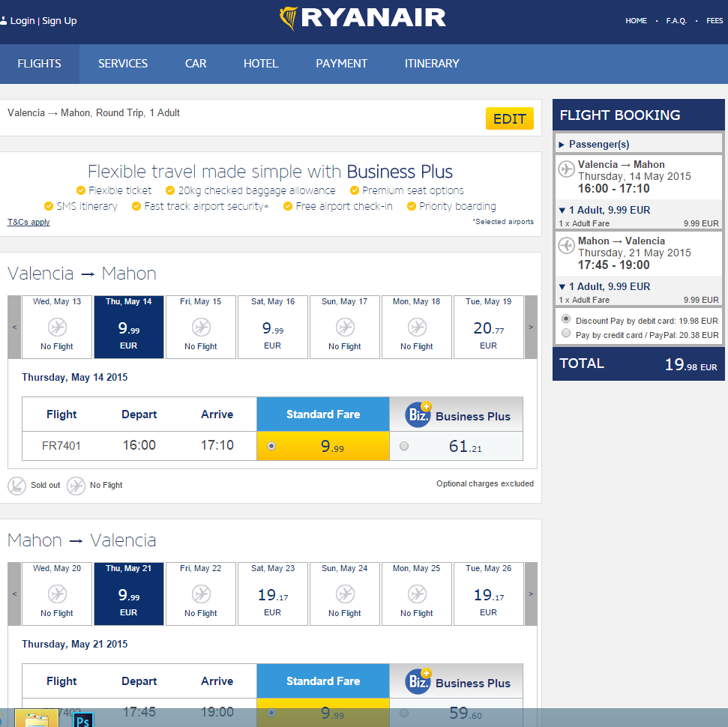Choose Discount Pay by debit card option
This screenshot has height=727, width=728.
pyautogui.click(x=566, y=319)
